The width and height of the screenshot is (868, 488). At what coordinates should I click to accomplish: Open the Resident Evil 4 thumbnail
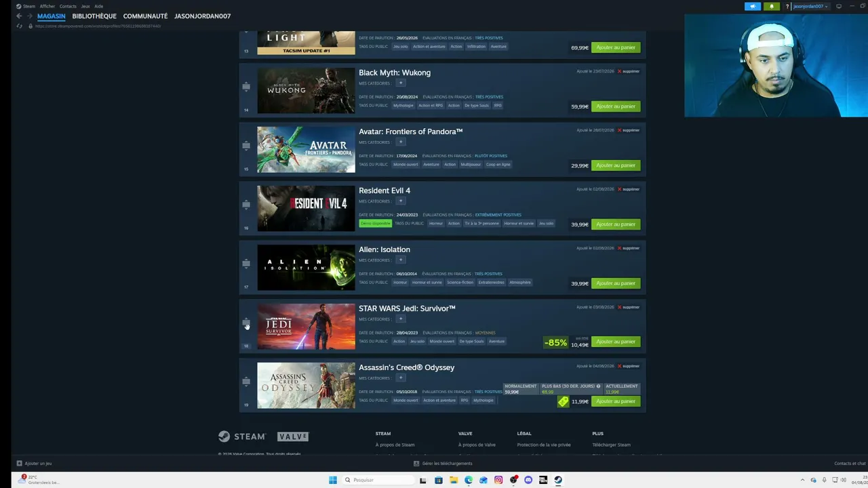pos(306,209)
